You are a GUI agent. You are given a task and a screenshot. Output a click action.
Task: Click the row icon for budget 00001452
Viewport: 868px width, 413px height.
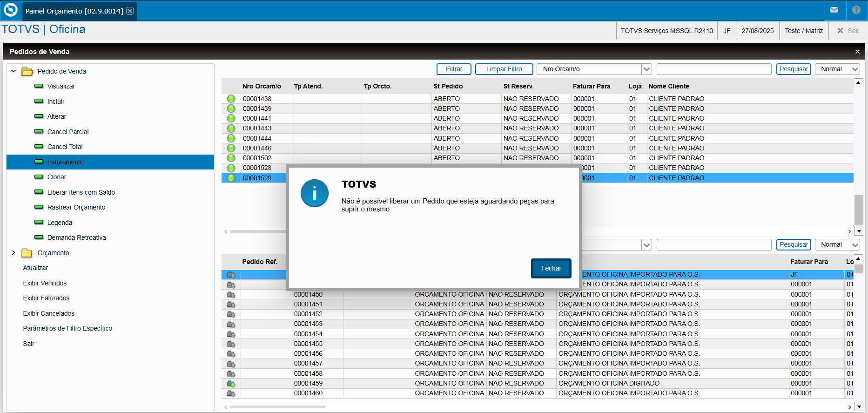click(x=231, y=314)
